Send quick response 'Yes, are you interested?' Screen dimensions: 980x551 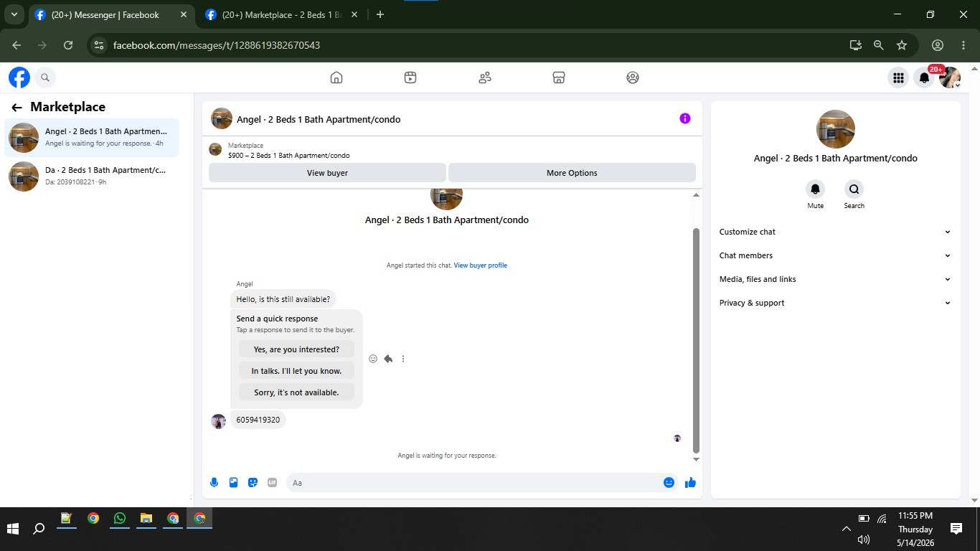[296, 349]
